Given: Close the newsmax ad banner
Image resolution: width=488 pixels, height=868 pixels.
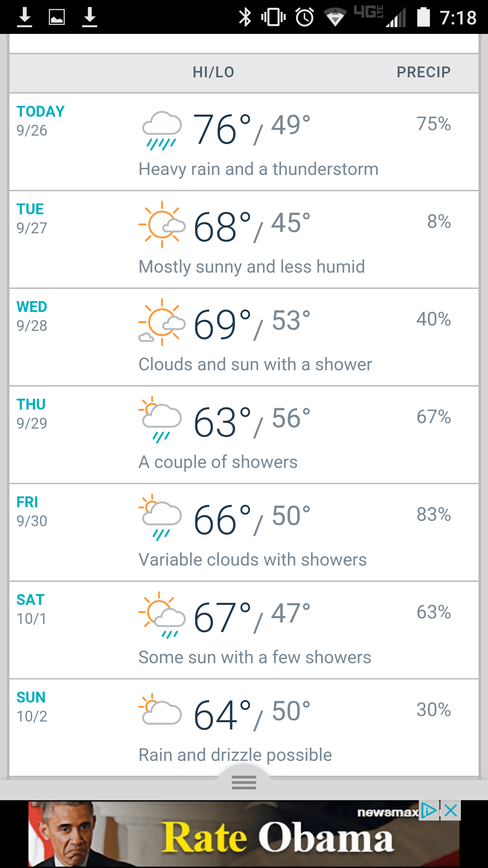Looking at the screenshot, I should coord(451,811).
